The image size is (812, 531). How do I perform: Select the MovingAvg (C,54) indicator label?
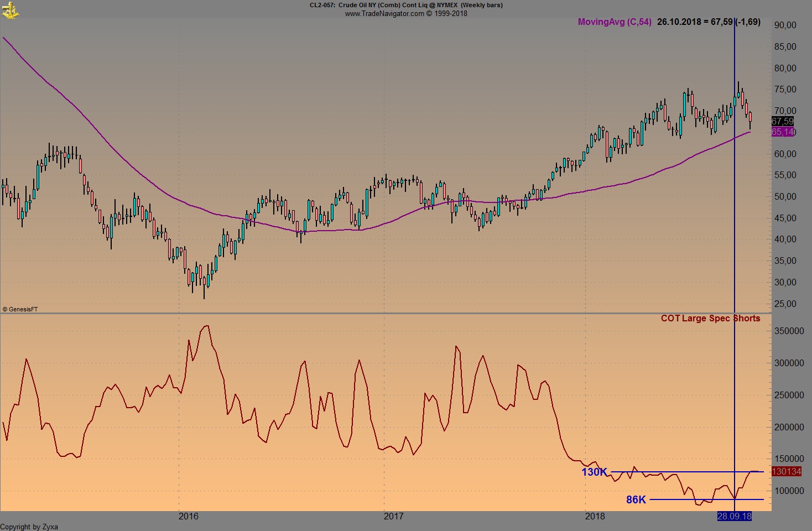pyautogui.click(x=613, y=23)
